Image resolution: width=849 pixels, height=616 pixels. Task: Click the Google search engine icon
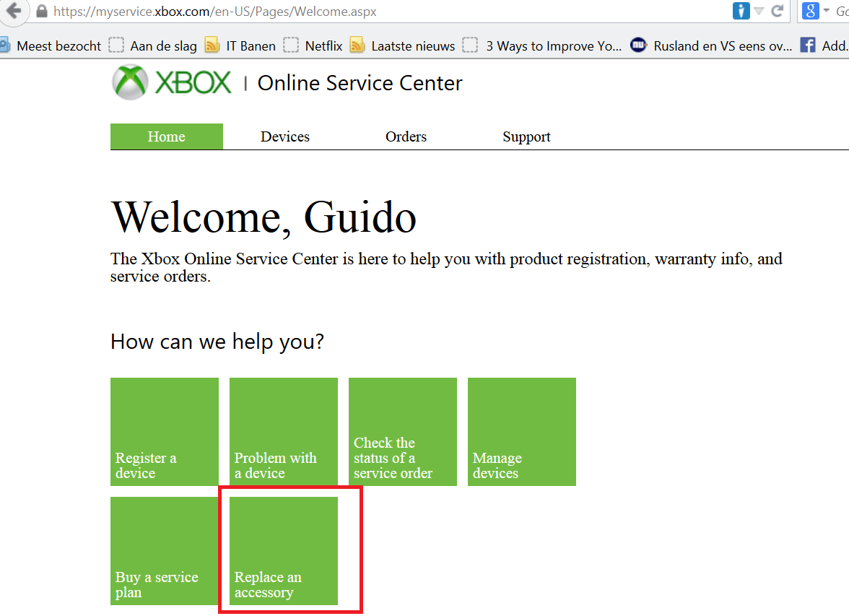coord(810,11)
